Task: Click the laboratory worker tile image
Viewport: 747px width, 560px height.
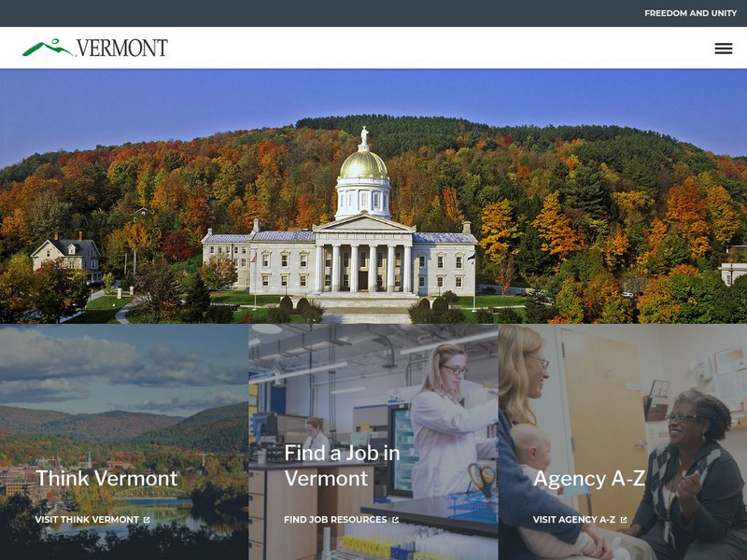Action: [373, 441]
